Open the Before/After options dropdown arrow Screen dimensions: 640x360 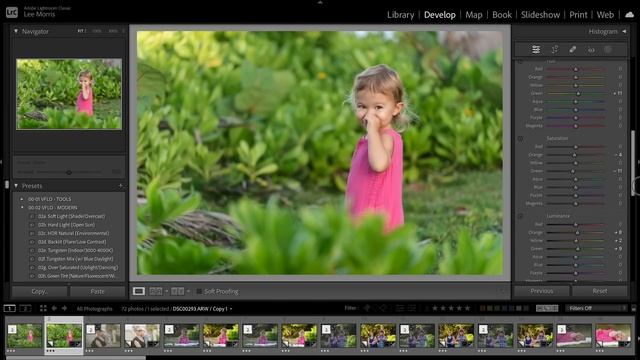(x=188, y=291)
